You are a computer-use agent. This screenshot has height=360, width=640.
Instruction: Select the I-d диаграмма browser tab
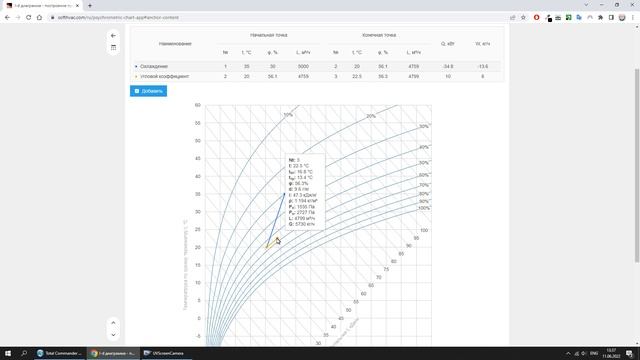(x=42, y=6)
